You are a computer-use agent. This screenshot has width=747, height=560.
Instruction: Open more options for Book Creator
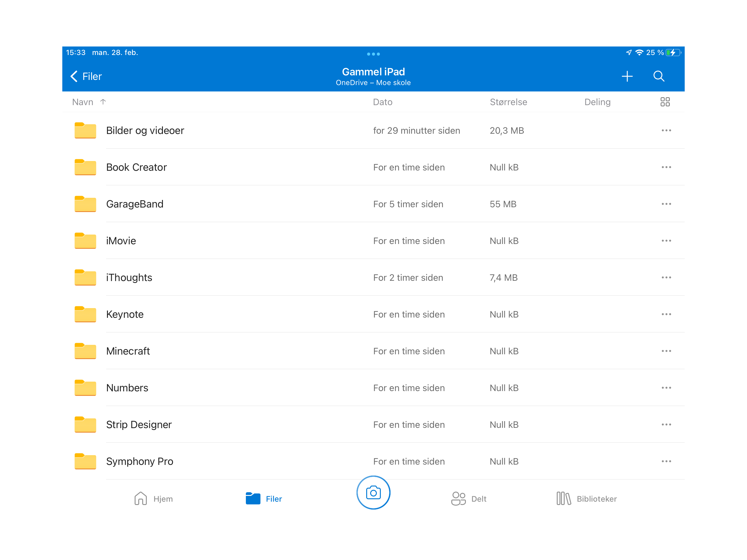click(x=666, y=167)
